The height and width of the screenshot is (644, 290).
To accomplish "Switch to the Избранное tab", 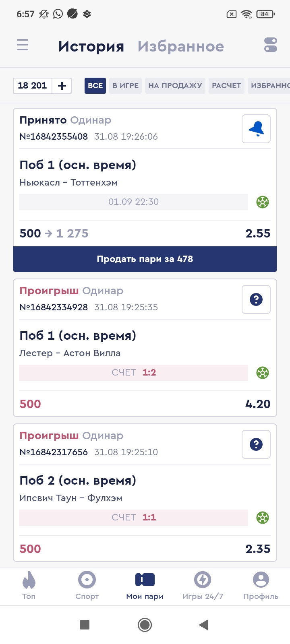I will click(180, 47).
